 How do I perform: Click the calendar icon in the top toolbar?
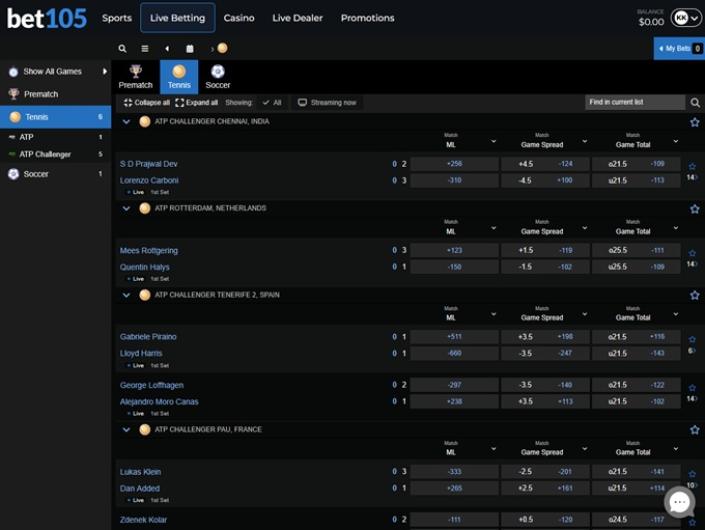[x=190, y=48]
